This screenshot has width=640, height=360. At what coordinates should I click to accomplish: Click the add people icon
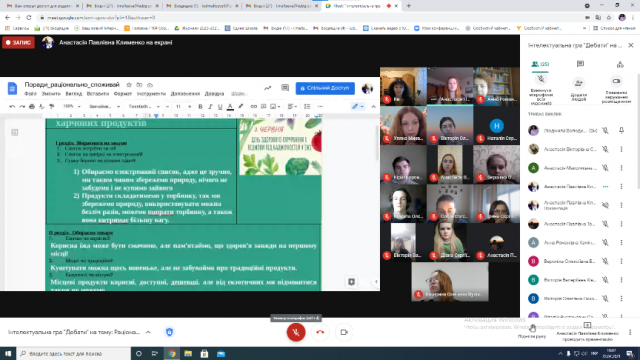[x=578, y=83]
